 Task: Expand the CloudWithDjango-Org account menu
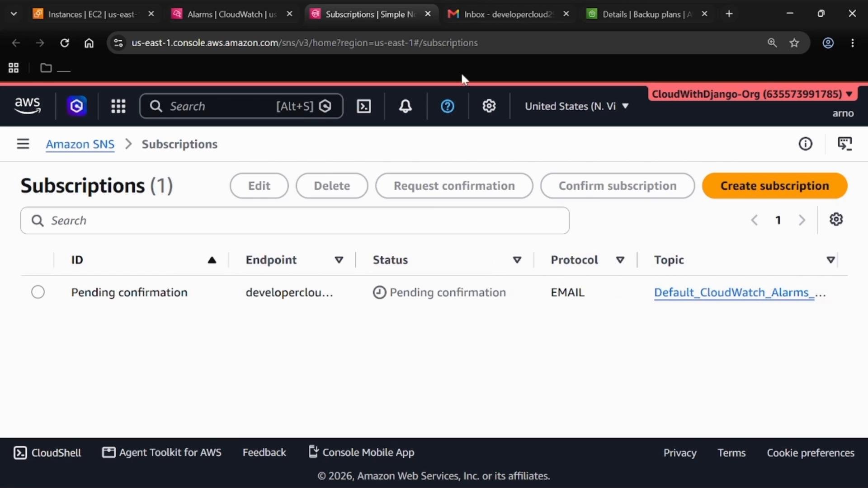pos(752,94)
